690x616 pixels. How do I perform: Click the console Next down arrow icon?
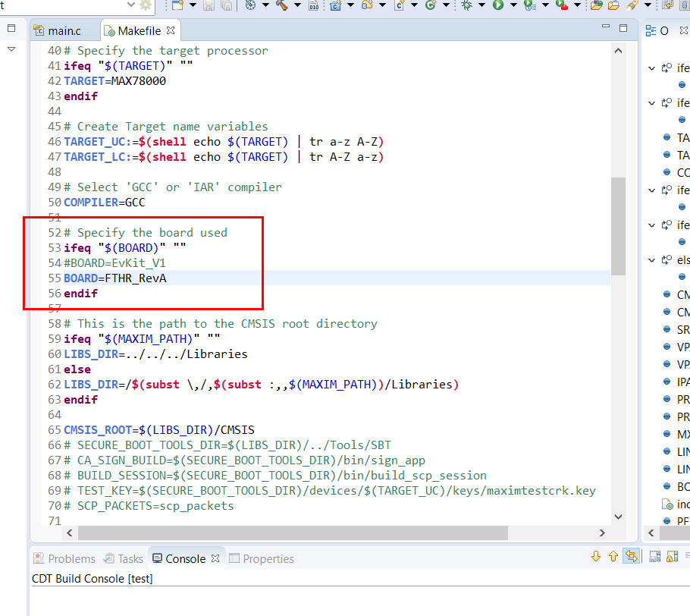pos(596,556)
